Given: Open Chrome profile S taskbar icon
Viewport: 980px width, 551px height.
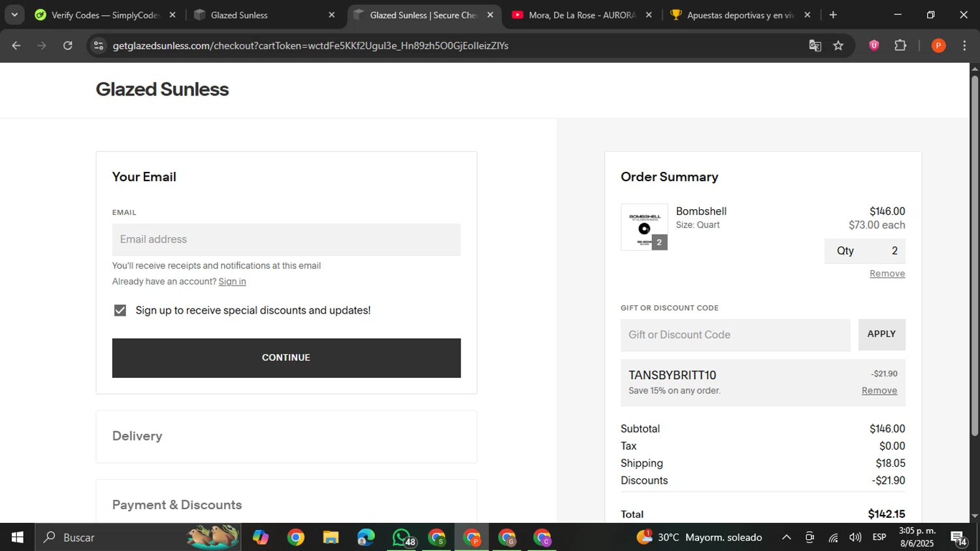Looking at the screenshot, I should pos(436,537).
